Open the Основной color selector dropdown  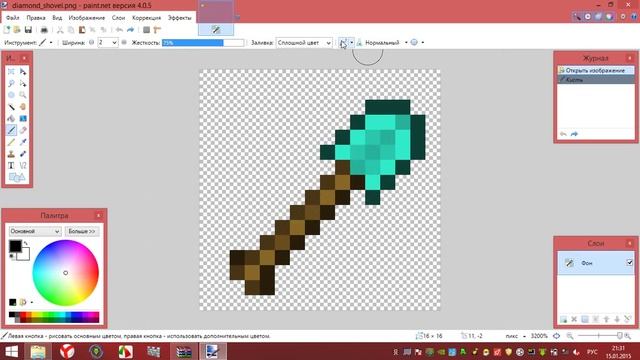pyautogui.click(x=35, y=231)
